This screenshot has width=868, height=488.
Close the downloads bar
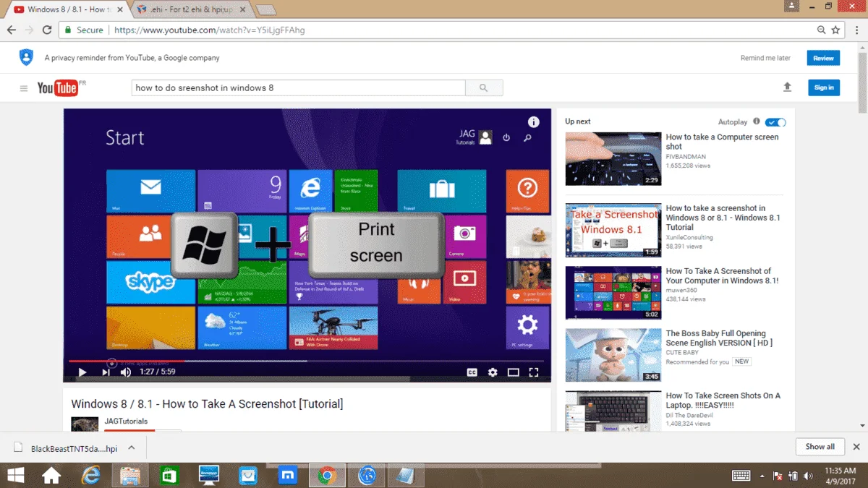(856, 447)
